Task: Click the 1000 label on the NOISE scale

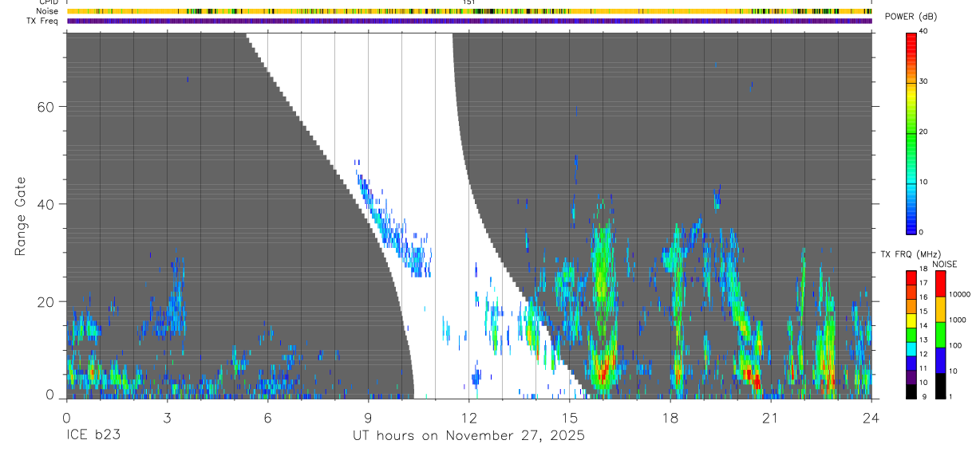Action: click(958, 320)
